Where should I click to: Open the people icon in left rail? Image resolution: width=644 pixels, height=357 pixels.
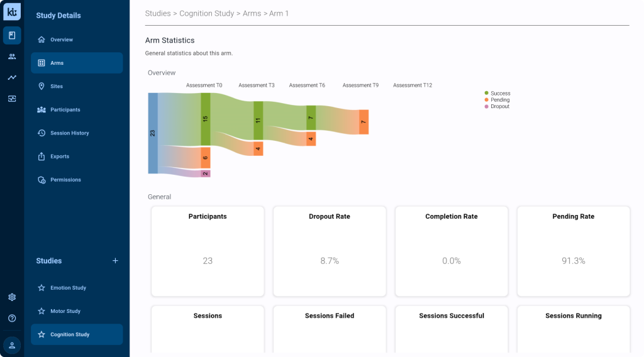12,57
